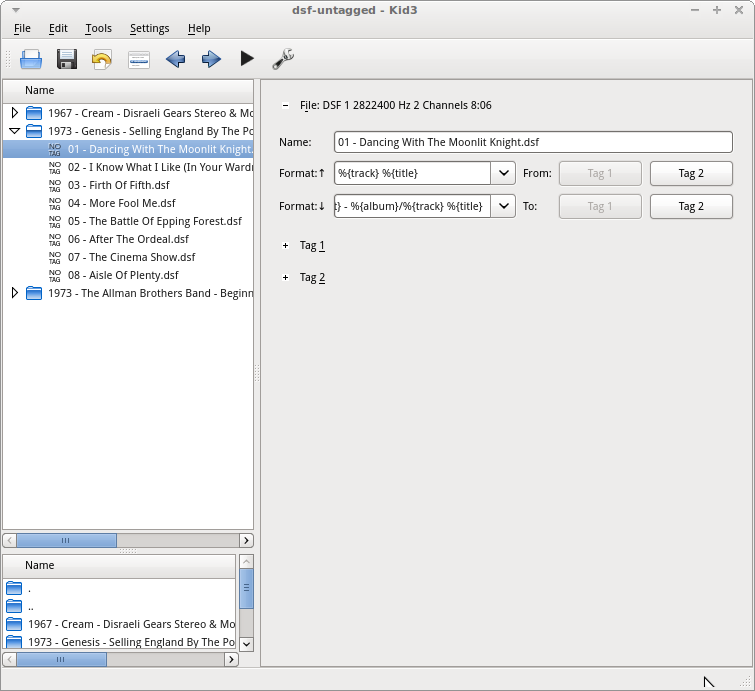Viewport: 755px width, 691px height.
Task: Click the Save floppy disk icon
Action: tap(67, 59)
